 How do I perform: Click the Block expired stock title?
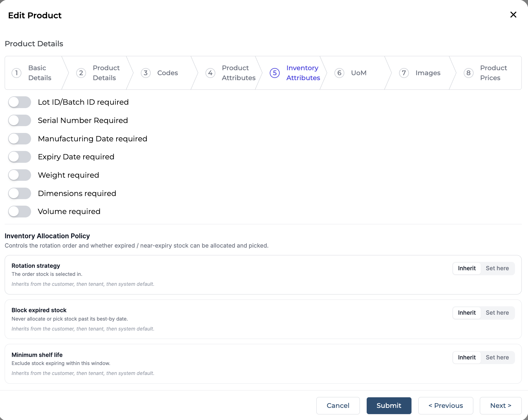click(39, 310)
